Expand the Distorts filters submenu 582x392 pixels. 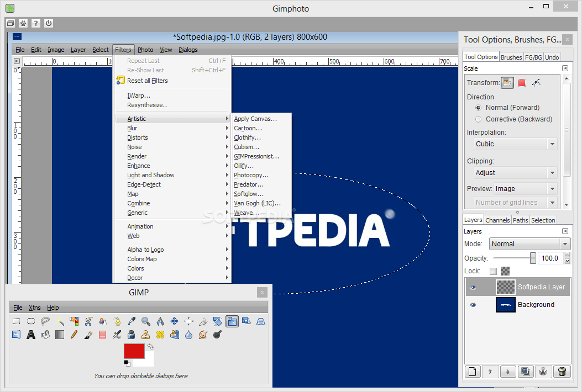(x=172, y=137)
